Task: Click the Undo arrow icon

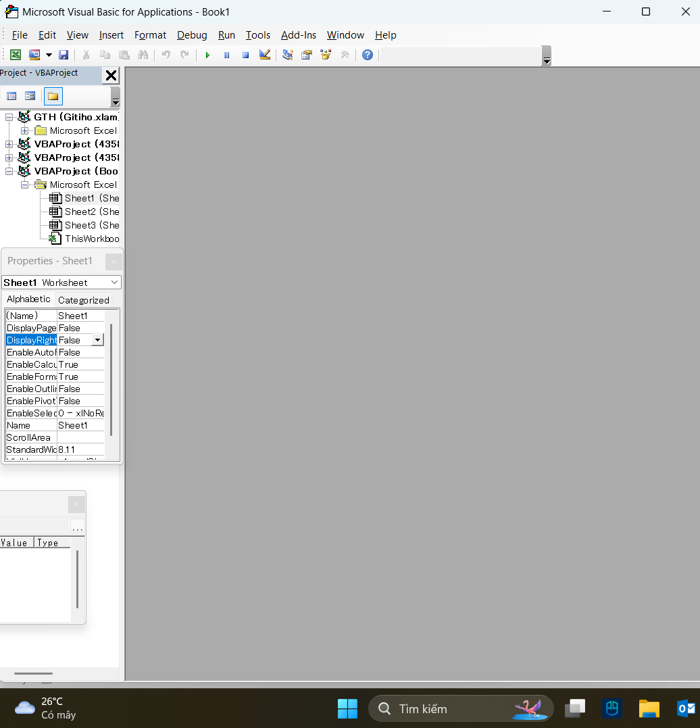Action: 166,55
